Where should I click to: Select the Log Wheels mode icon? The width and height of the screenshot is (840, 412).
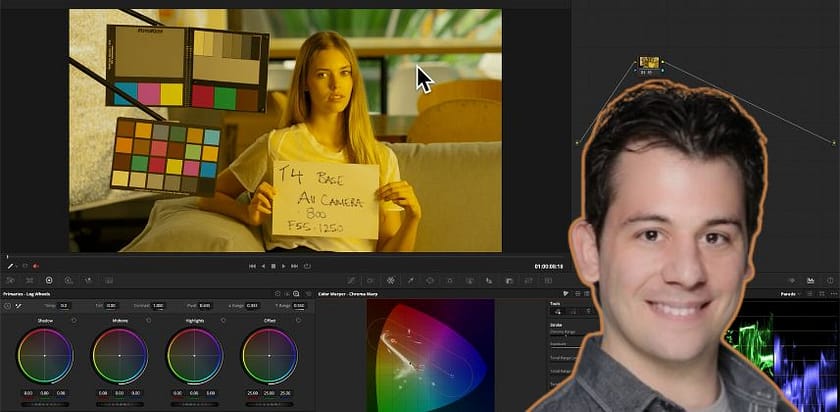tap(296, 294)
